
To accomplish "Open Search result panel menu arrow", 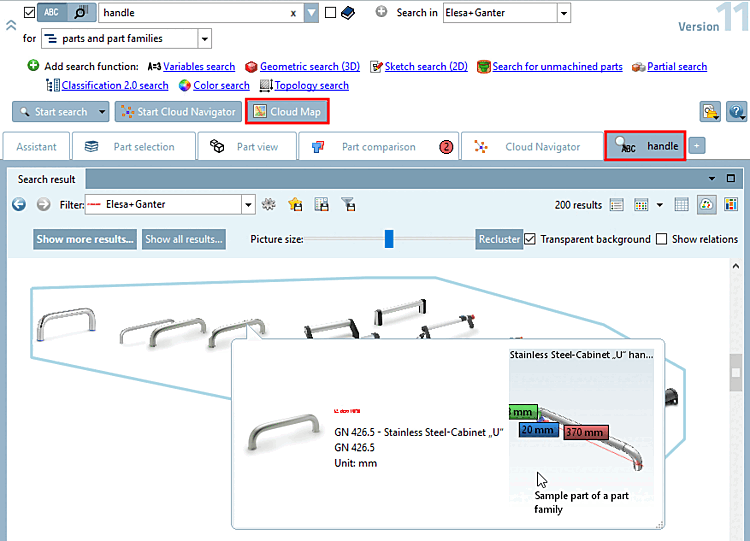I will pos(712,178).
